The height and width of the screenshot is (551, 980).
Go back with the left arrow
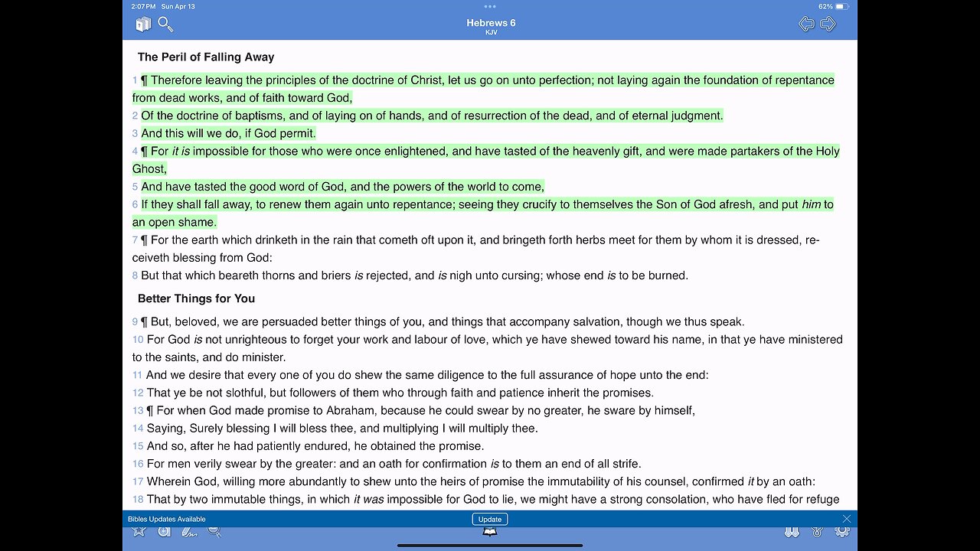click(806, 24)
